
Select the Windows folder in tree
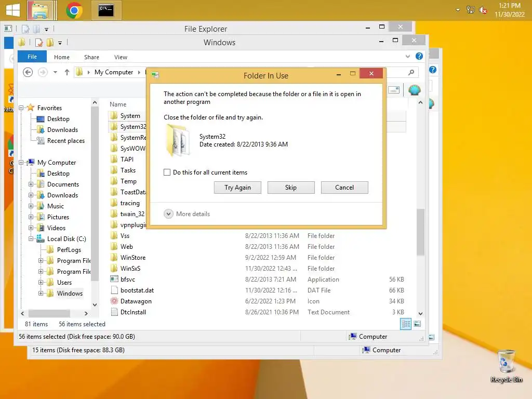(70, 293)
